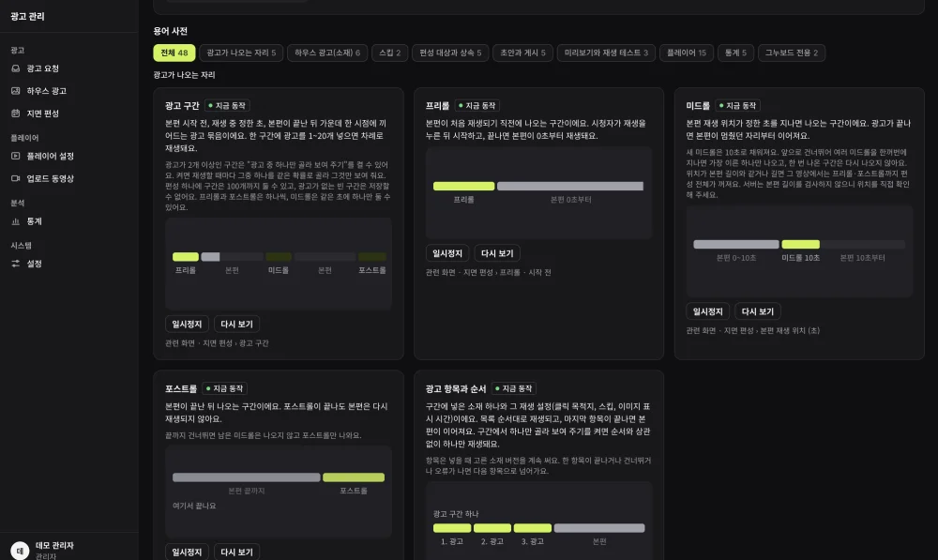The image size is (938, 560).
Task: Click the 미드롤 card title
Action: (698, 106)
